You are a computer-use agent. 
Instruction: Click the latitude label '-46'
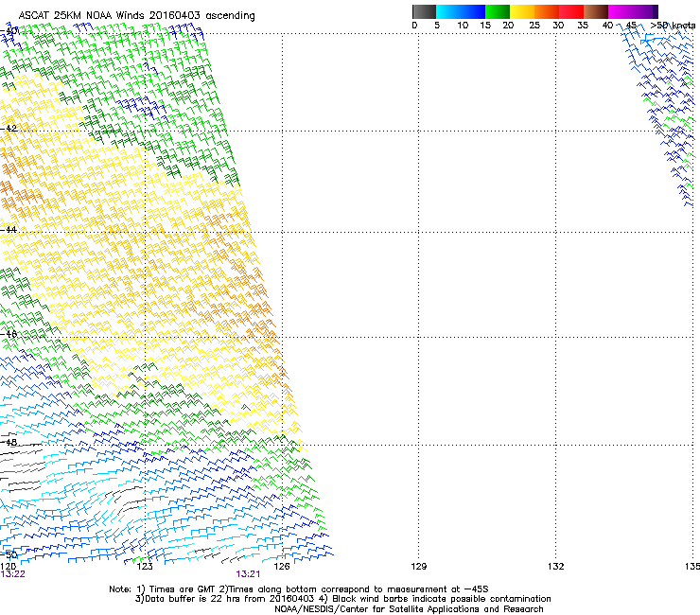[x=9, y=334]
